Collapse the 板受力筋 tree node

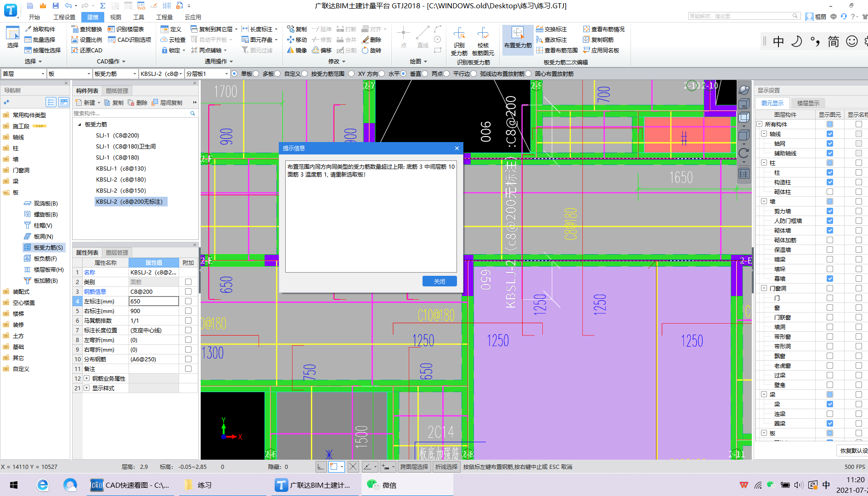[79, 125]
